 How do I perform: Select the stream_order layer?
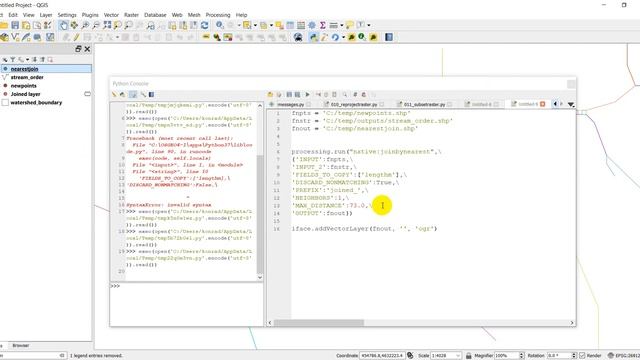click(x=27, y=77)
